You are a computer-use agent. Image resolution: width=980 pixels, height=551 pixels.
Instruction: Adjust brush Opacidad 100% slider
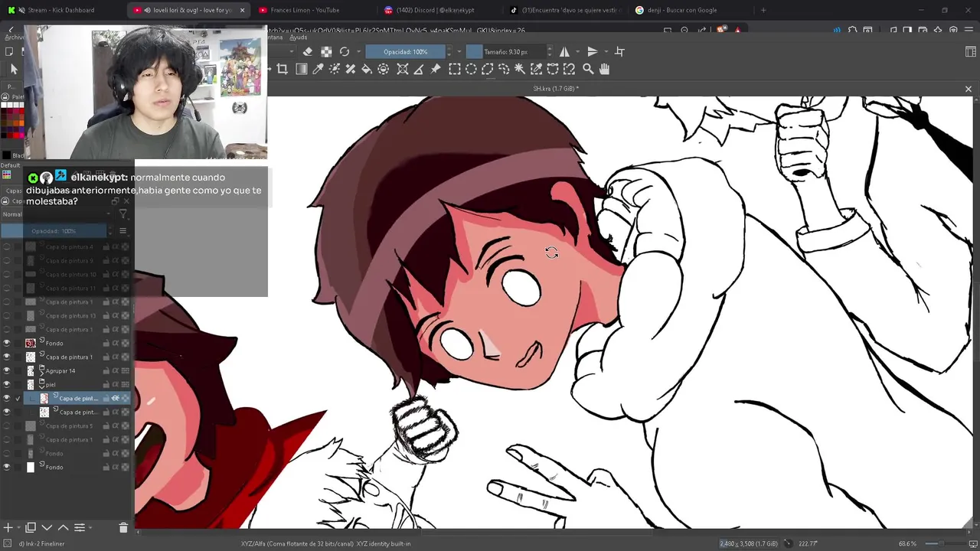(x=405, y=51)
